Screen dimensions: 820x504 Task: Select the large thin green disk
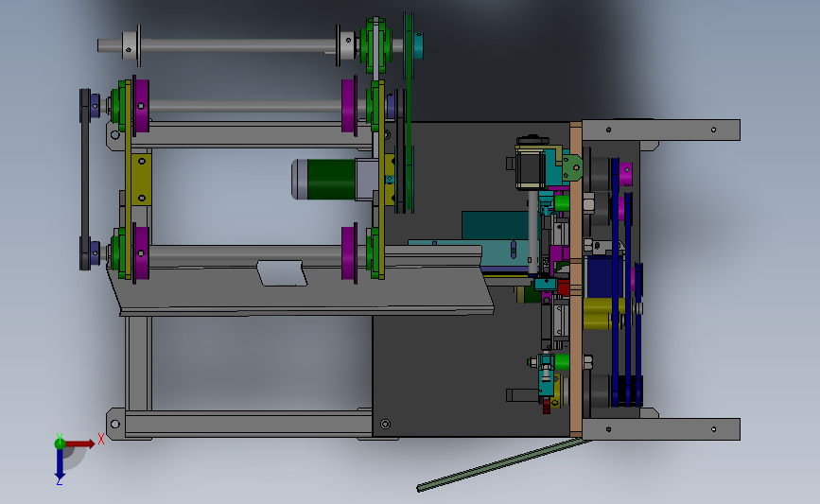[x=408, y=113]
